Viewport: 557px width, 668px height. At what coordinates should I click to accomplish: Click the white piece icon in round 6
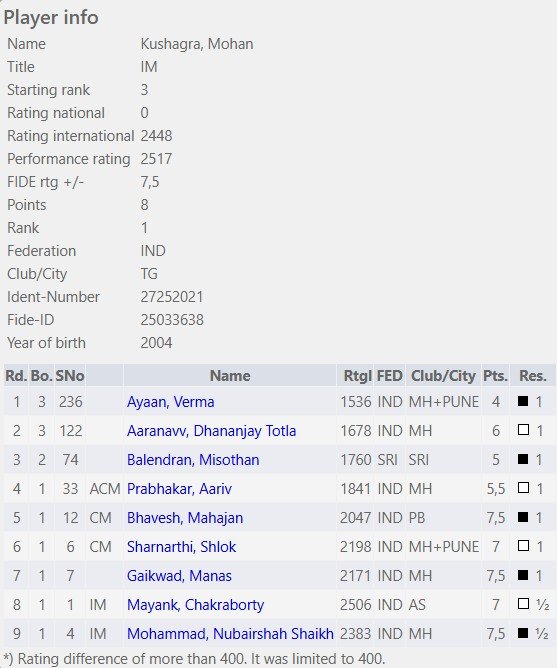coord(523,546)
